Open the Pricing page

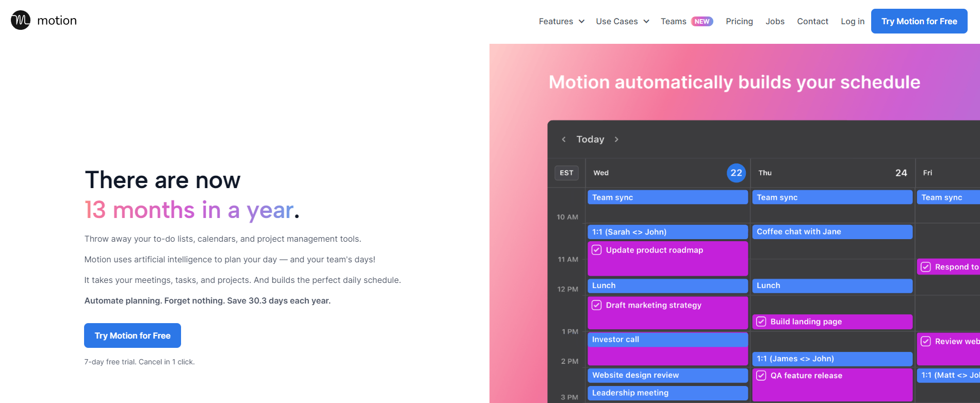coord(739,21)
